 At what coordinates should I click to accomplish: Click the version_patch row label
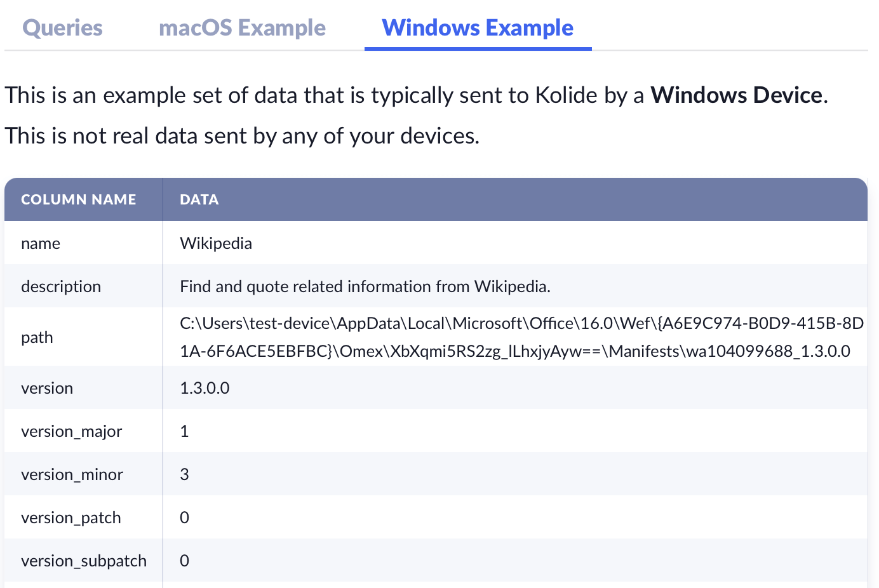pyautogui.click(x=70, y=518)
